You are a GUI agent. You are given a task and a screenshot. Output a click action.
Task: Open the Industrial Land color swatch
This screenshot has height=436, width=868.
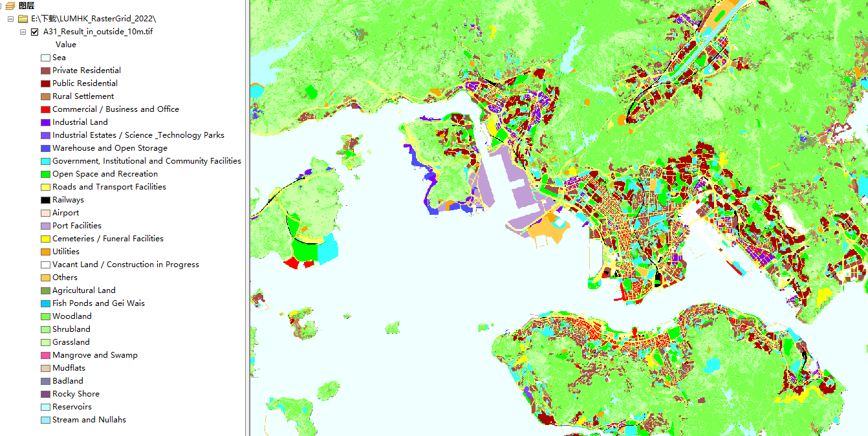pos(45,122)
